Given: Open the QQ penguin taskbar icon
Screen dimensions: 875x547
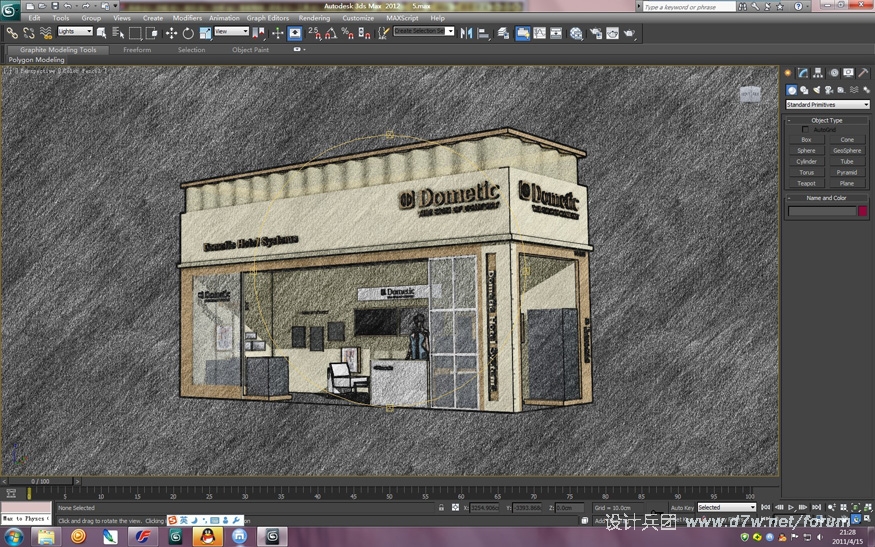Looking at the screenshot, I should tap(207, 537).
